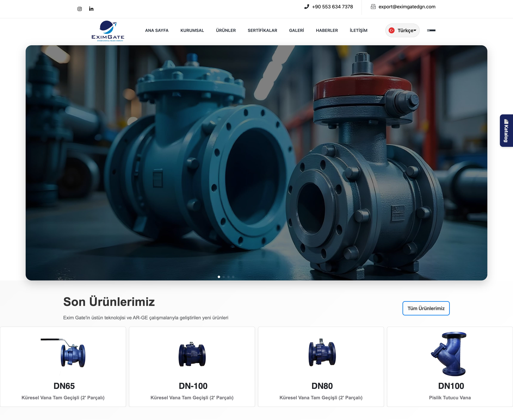The height and width of the screenshot is (420, 513).
Task: Navigate to SERTİFİKALAR page
Action: [x=262, y=31]
